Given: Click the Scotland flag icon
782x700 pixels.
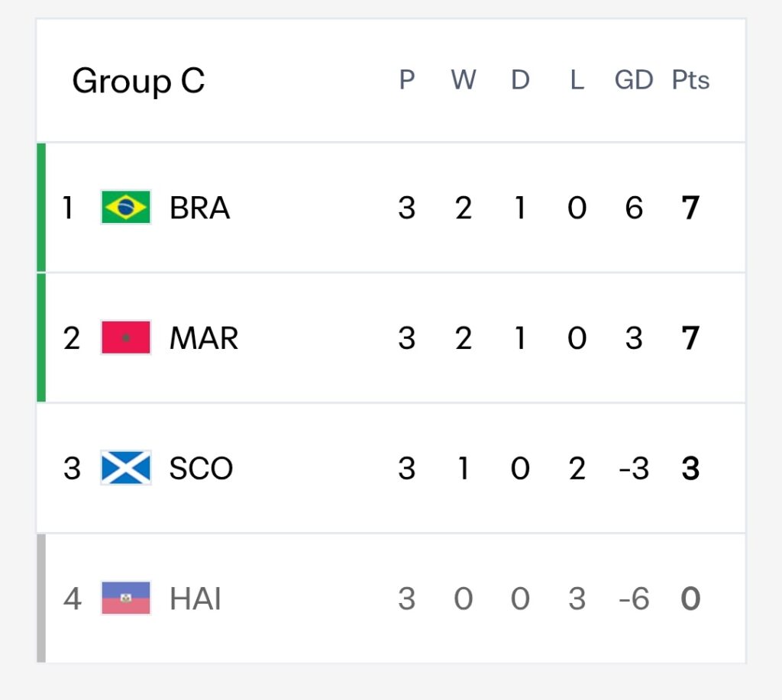Looking at the screenshot, I should pyautogui.click(x=126, y=468).
